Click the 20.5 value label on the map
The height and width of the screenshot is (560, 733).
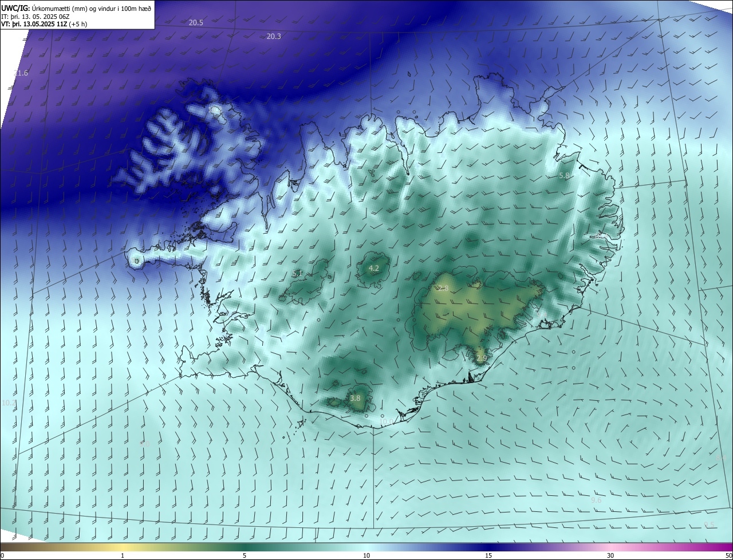point(196,23)
